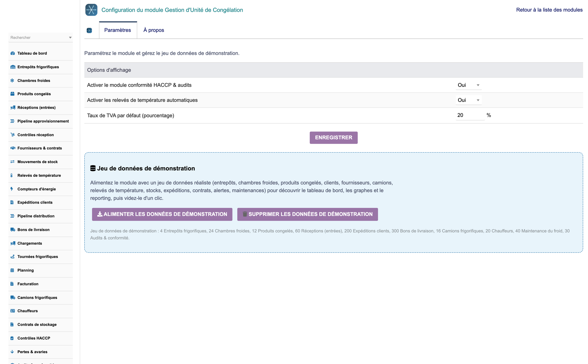The width and height of the screenshot is (588, 364).
Task: Click the Expéditions clients document icon
Action: click(x=12, y=202)
